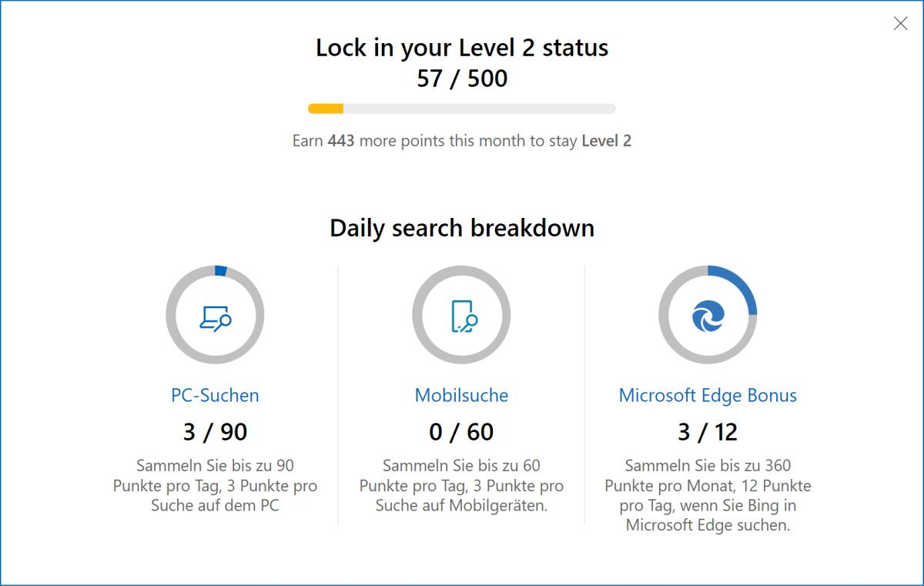Click the Edge bonus description text

click(x=708, y=496)
